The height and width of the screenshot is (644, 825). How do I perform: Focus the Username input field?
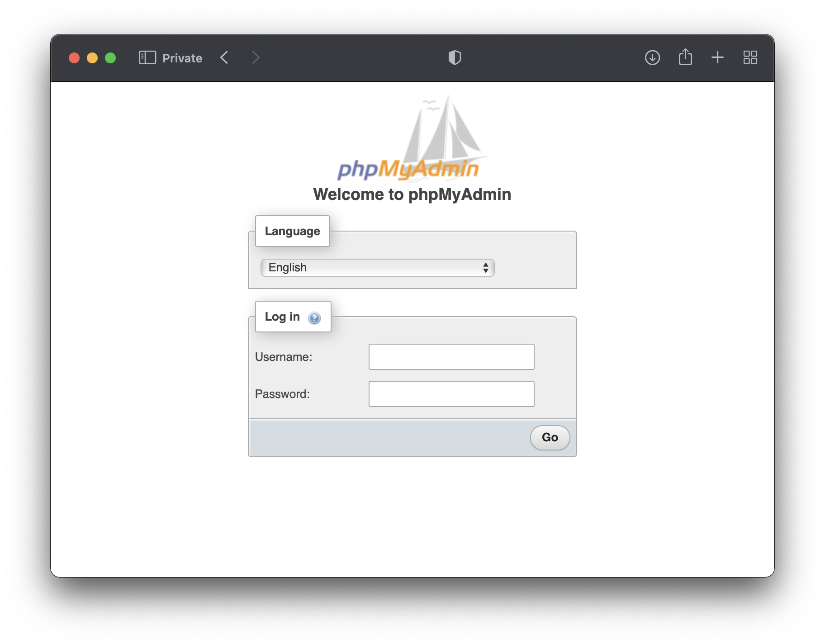point(451,357)
